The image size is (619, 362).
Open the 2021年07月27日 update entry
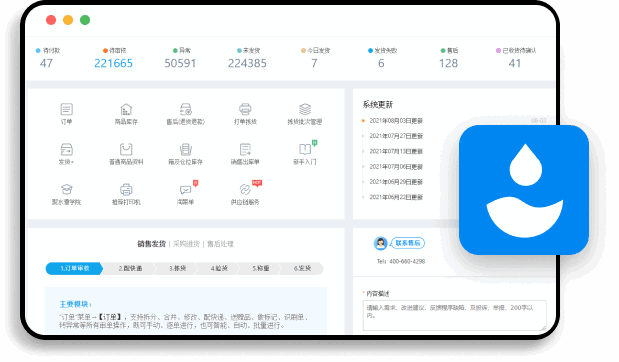pos(396,136)
